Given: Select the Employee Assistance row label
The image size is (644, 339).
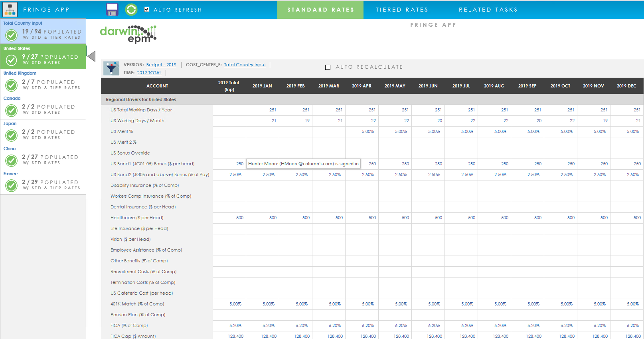Looking at the screenshot, I should pyautogui.click(x=146, y=250).
